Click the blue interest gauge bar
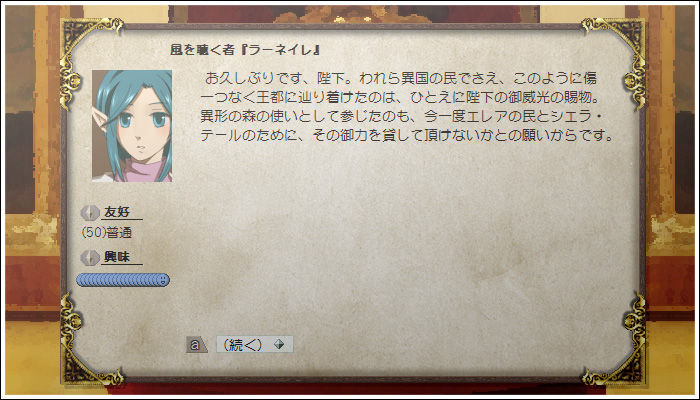This screenshot has height=400, width=700. point(123,280)
